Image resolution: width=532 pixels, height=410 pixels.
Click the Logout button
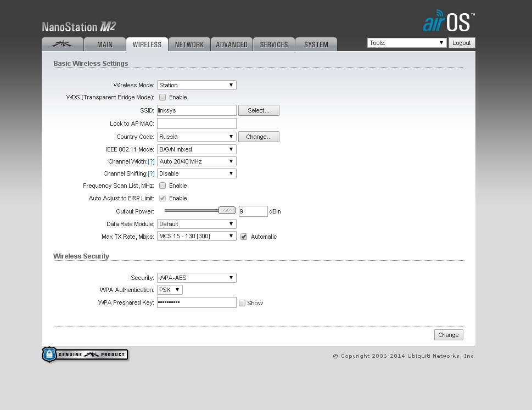(461, 43)
